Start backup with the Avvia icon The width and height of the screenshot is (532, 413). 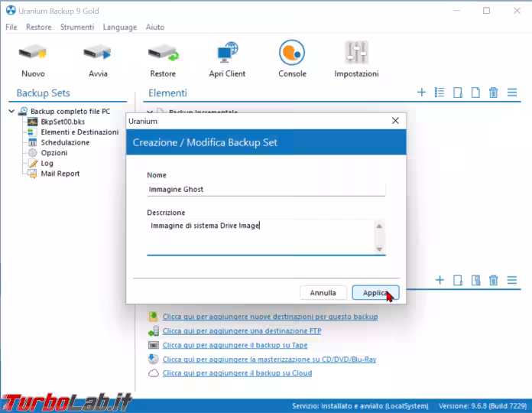97,54
